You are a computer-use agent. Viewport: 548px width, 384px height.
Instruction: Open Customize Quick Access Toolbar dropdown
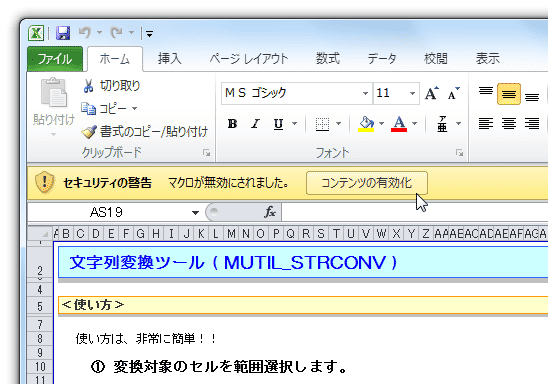[x=149, y=34]
